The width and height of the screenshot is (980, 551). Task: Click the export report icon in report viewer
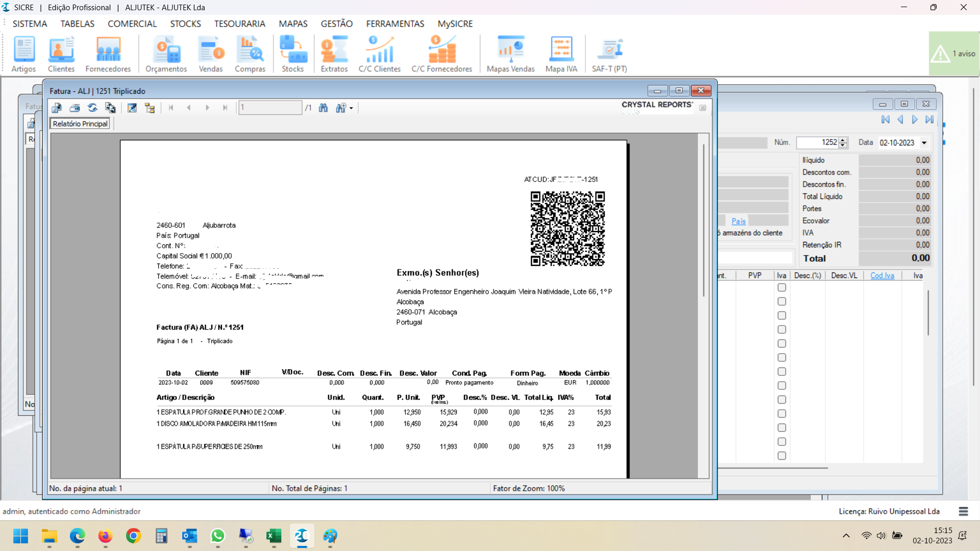pyautogui.click(x=57, y=108)
